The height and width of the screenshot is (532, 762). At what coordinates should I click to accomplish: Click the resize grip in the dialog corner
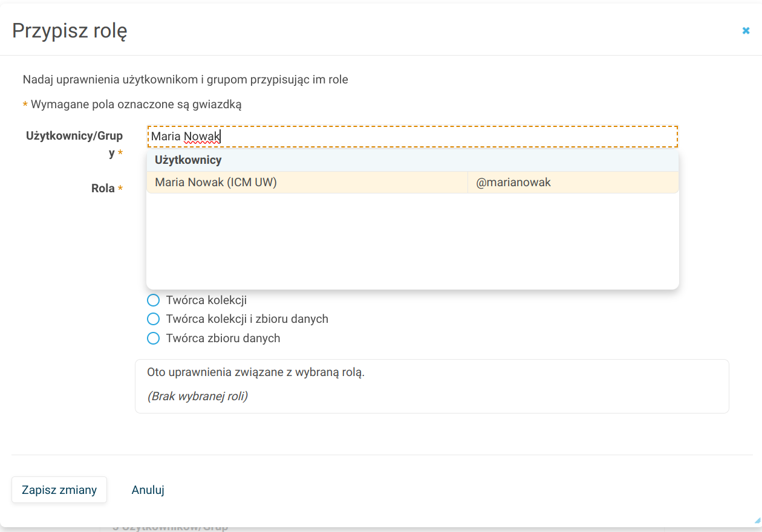(757, 520)
